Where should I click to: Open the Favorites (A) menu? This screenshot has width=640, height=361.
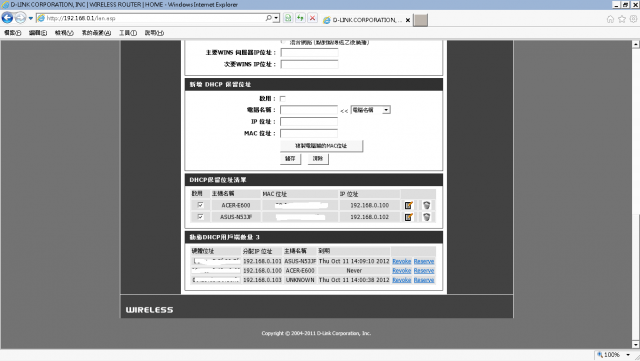[96, 33]
